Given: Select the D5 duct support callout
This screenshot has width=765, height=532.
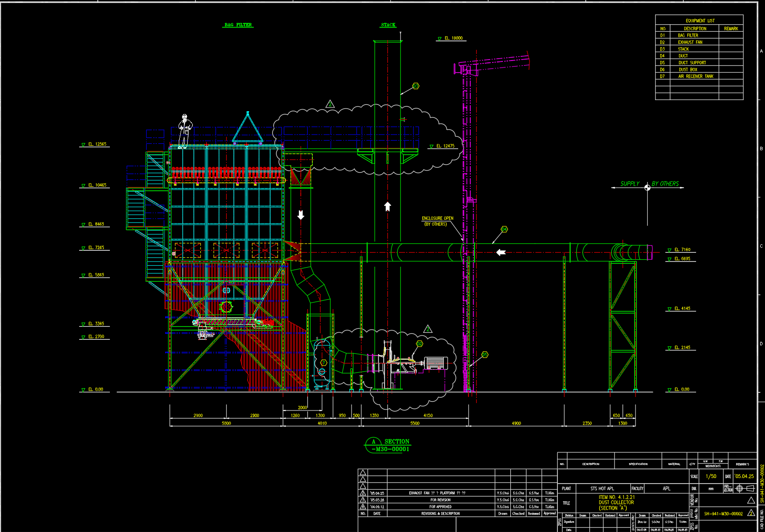Looking at the screenshot, I should pyautogui.click(x=485, y=355).
